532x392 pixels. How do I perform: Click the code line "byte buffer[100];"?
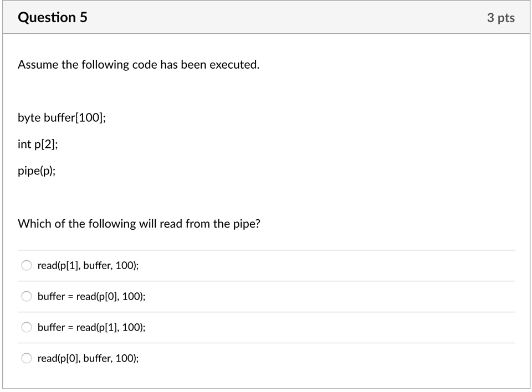coord(62,118)
